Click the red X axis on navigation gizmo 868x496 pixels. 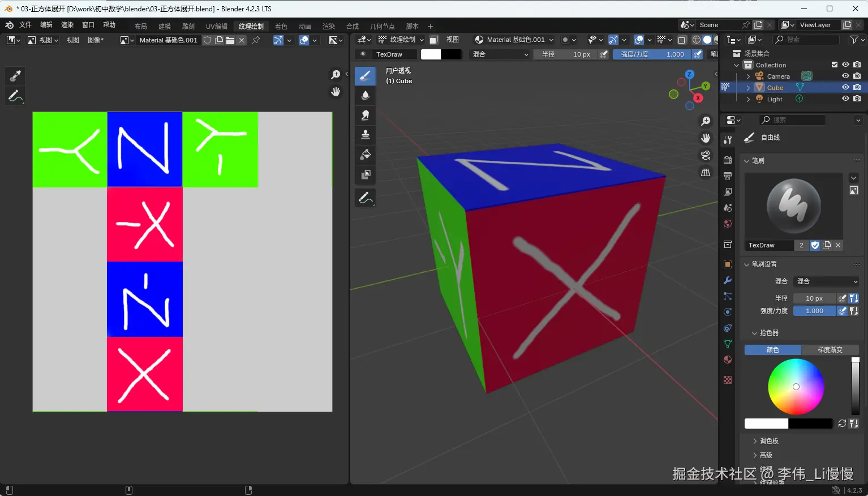coord(698,98)
